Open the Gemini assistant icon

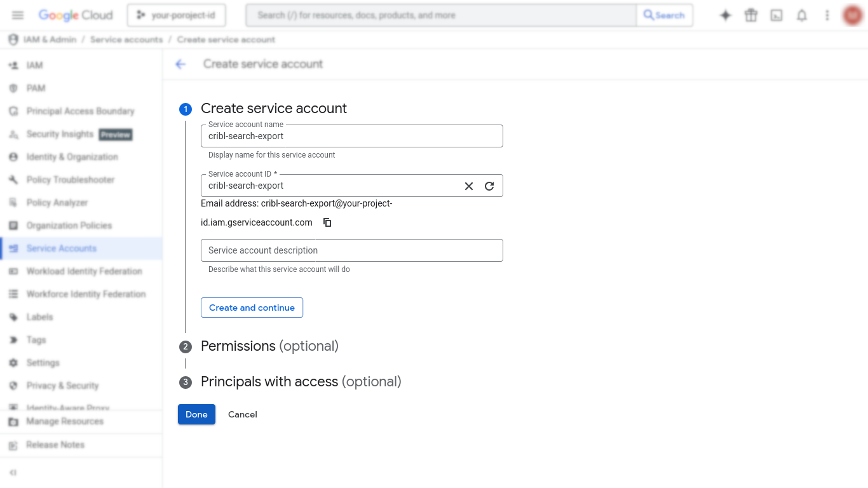click(x=725, y=15)
